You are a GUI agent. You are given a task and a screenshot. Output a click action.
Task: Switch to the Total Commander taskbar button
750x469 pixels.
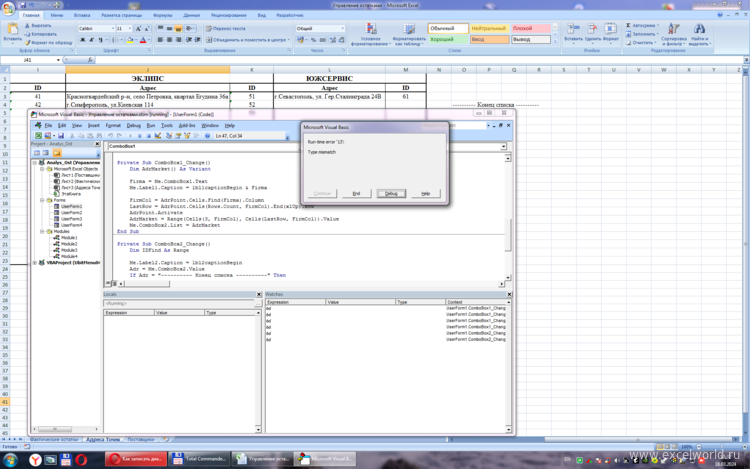[x=199, y=459]
